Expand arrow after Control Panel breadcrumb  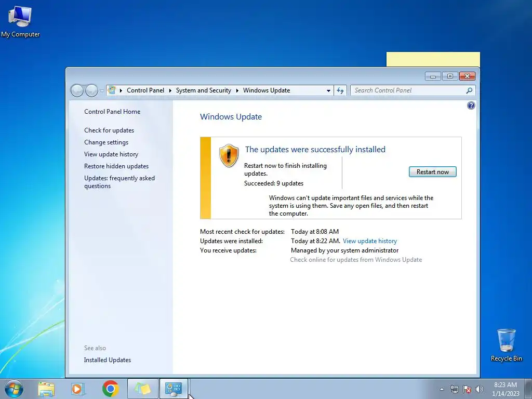(x=170, y=90)
